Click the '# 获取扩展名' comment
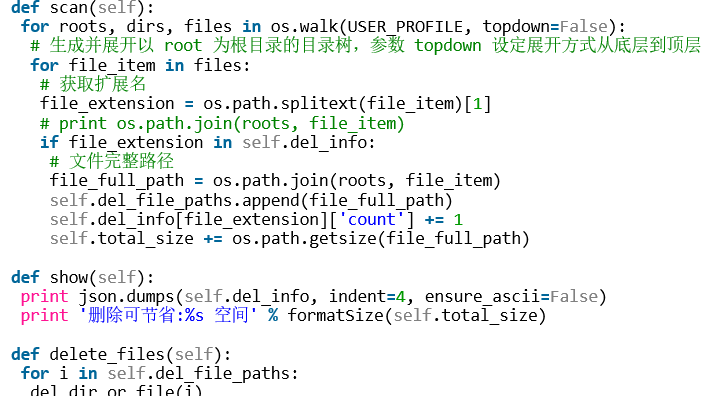 coord(93,84)
